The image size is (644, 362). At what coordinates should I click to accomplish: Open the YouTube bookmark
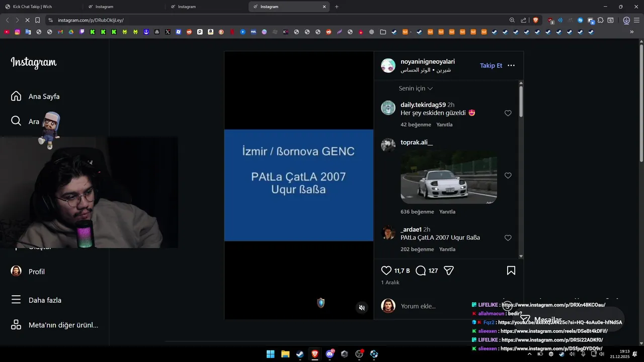click(x=7, y=32)
